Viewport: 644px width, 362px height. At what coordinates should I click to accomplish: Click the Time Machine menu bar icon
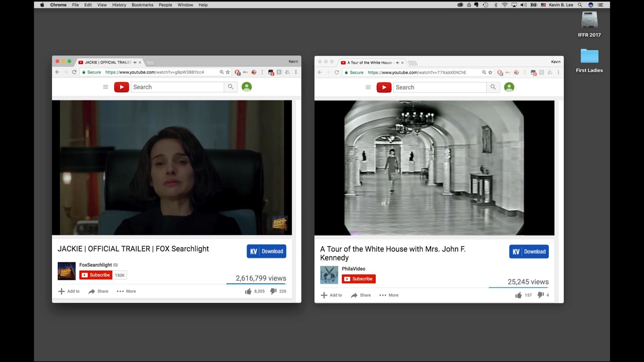click(485, 5)
